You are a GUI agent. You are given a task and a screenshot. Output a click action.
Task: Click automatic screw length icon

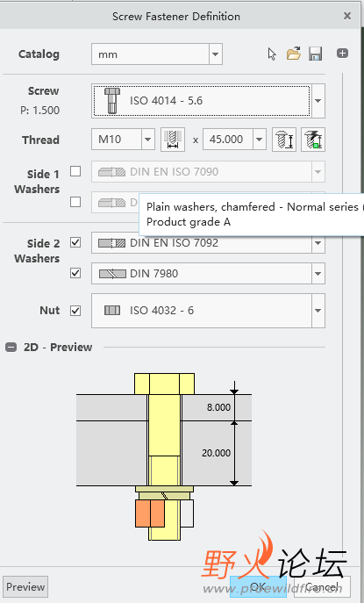coord(313,140)
